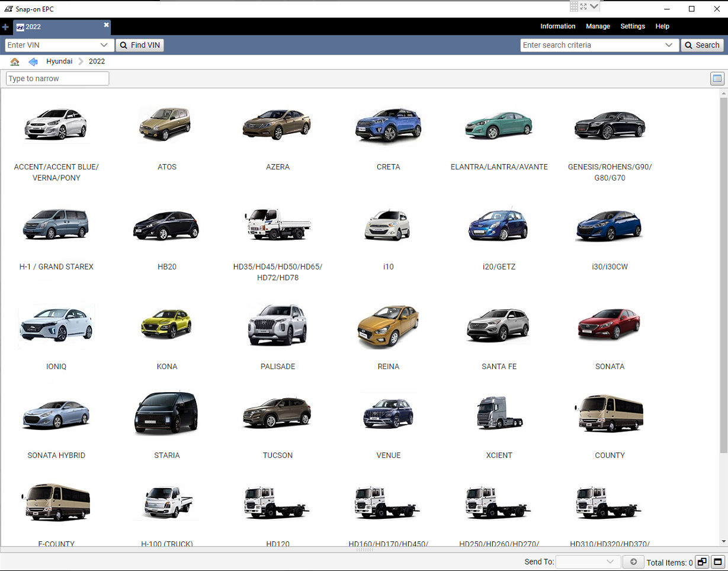Choose the CRETA vehicle image

click(x=388, y=125)
